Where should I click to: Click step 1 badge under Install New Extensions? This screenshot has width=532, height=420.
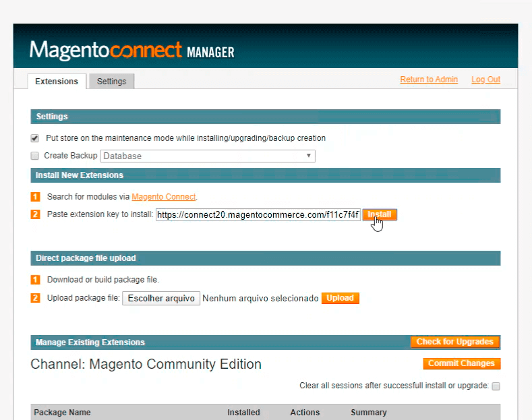[x=35, y=197]
